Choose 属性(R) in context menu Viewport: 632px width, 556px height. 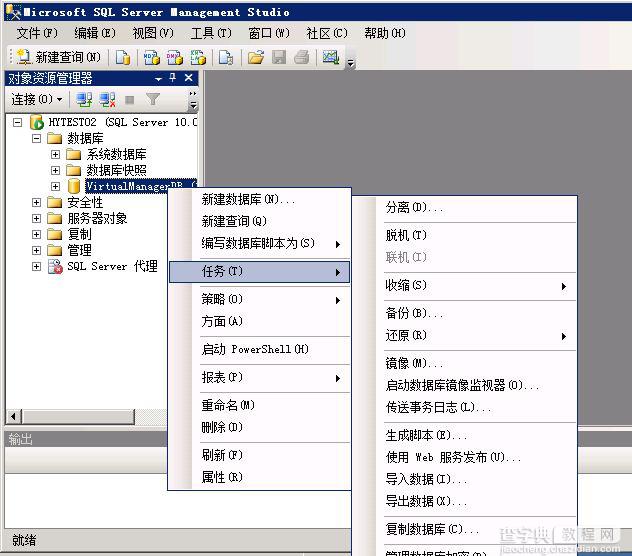click(259, 477)
